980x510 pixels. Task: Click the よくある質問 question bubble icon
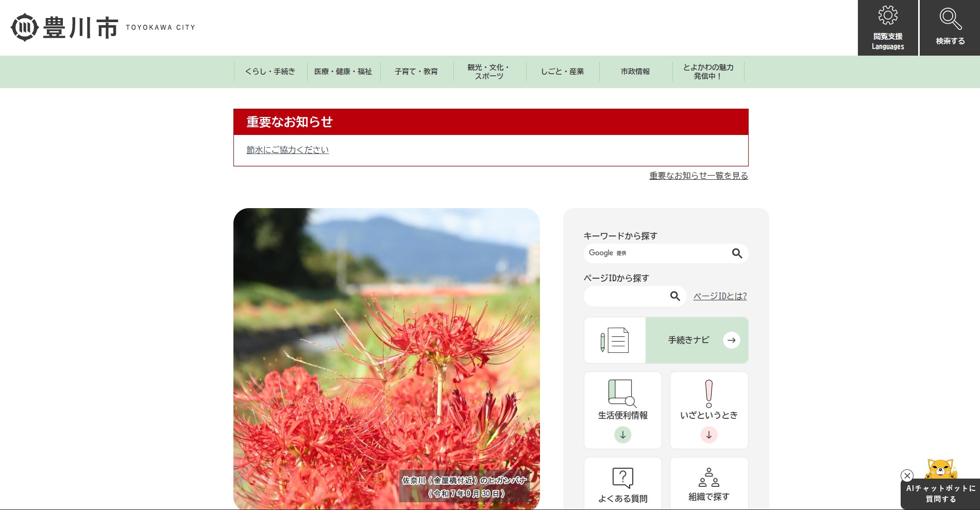pyautogui.click(x=622, y=478)
